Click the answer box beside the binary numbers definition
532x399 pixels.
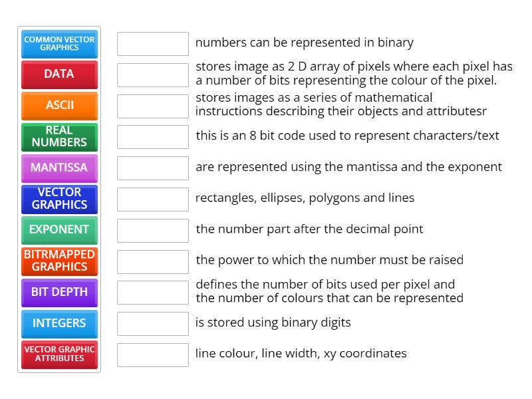152,43
